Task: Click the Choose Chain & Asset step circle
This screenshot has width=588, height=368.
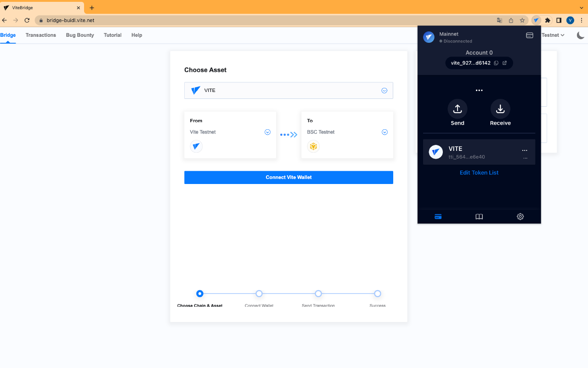Action: 199,293
